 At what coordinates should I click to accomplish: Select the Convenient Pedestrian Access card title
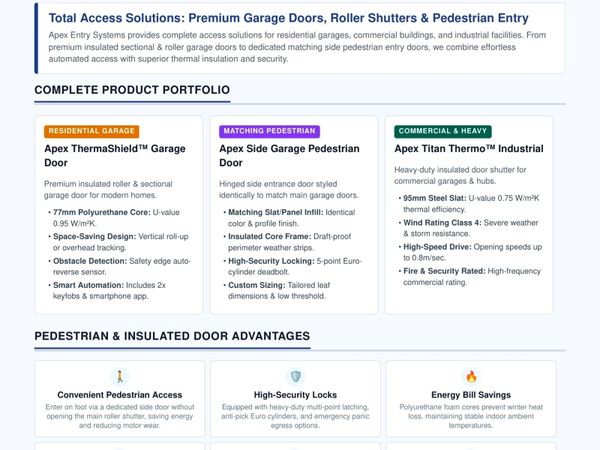pos(120,395)
